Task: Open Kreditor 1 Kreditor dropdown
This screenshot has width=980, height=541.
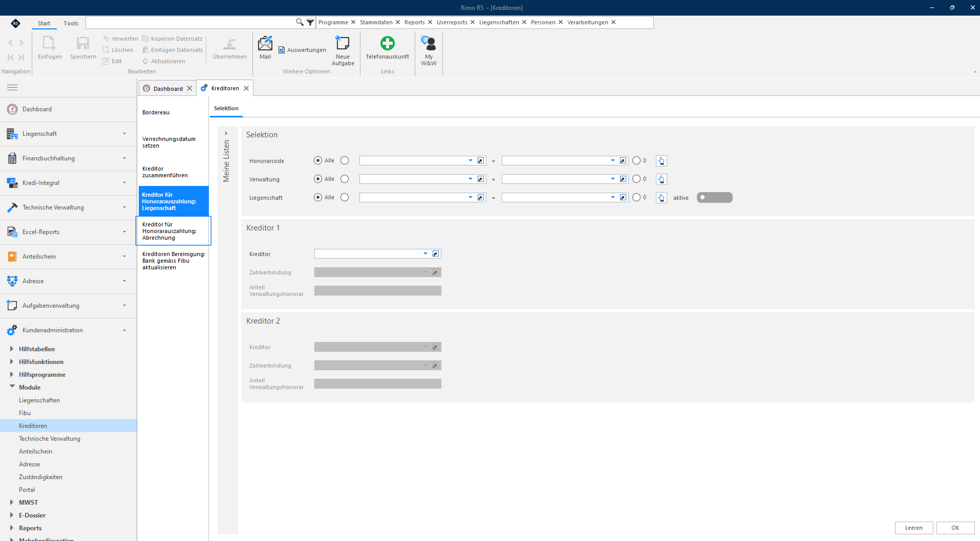Action: tap(425, 253)
